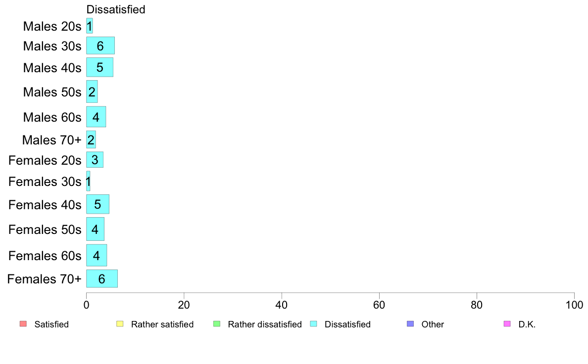This screenshot has height=364, width=588.
Task: Click the Males 20s axis label
Action: pos(52,26)
